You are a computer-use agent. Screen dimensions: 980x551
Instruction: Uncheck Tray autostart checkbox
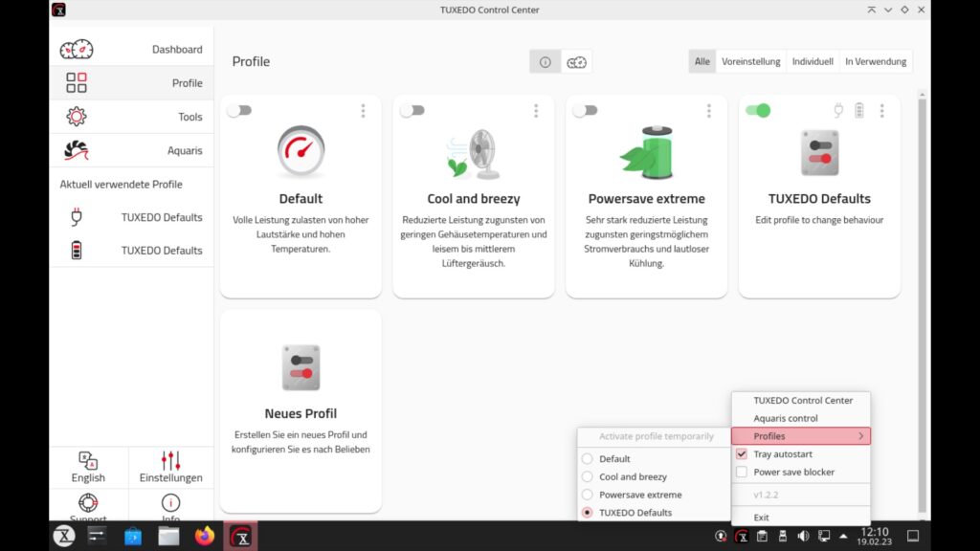[x=742, y=454]
